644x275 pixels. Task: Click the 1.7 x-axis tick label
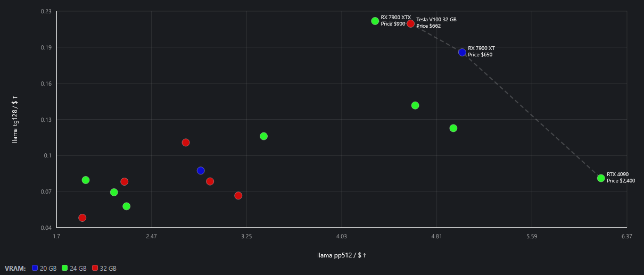pos(56,236)
